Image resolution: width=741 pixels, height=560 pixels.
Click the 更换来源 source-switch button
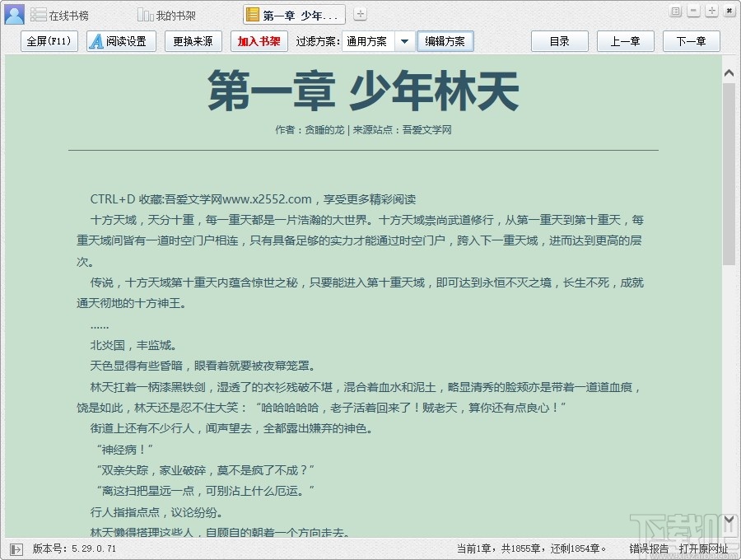pos(193,40)
